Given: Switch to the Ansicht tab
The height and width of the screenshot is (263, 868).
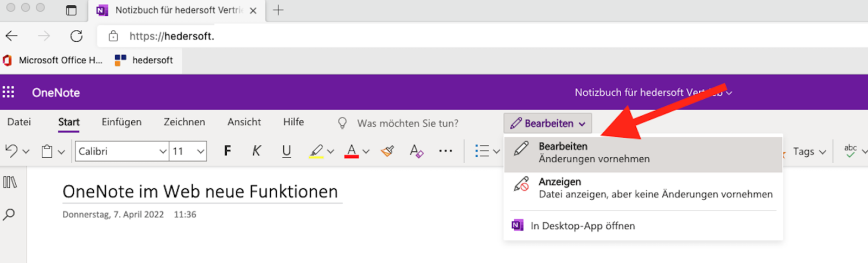Looking at the screenshot, I should (244, 122).
